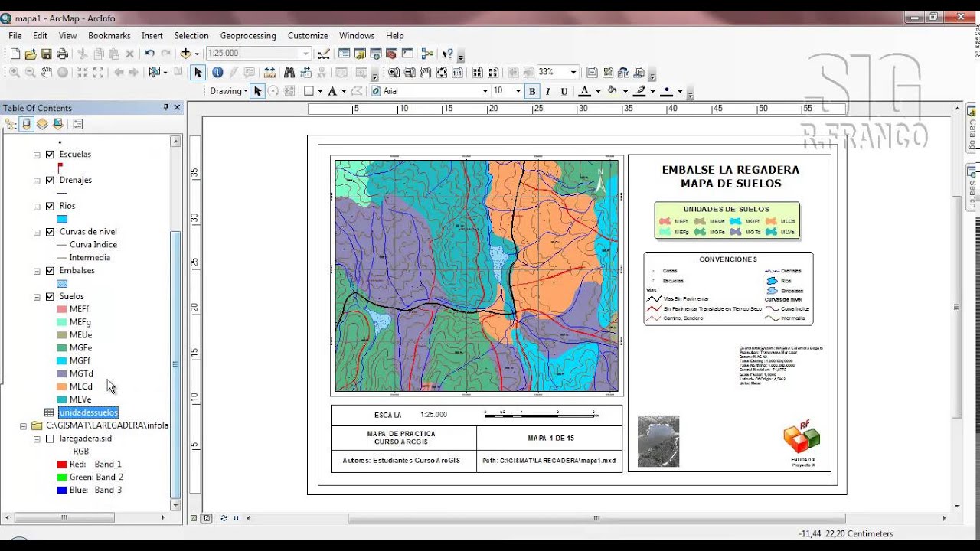
Task: Collapse the Drenajes layer legend
Action: coord(37,180)
